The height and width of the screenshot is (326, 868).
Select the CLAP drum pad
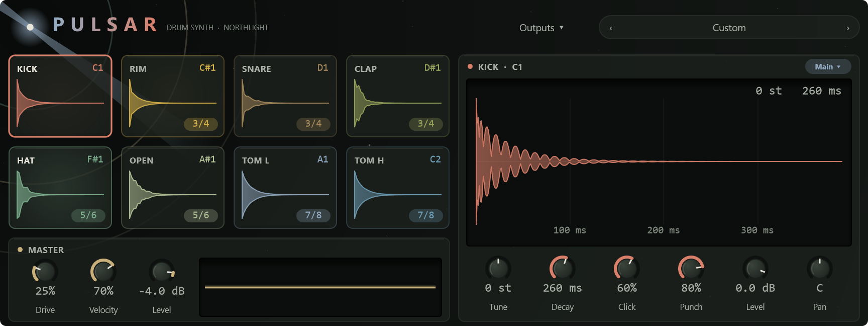click(398, 96)
